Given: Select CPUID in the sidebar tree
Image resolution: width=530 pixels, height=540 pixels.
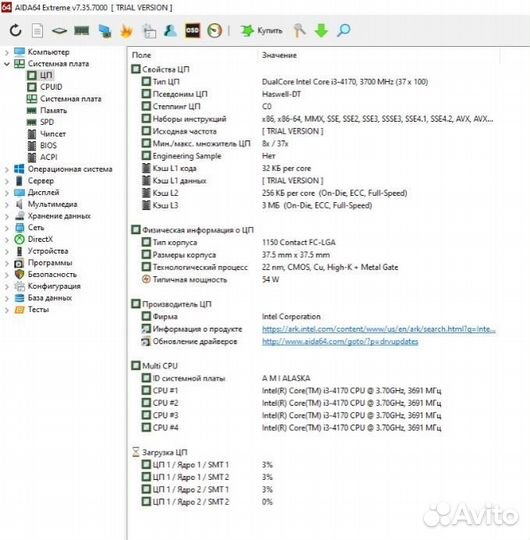Looking at the screenshot, I should pyautogui.click(x=51, y=87).
